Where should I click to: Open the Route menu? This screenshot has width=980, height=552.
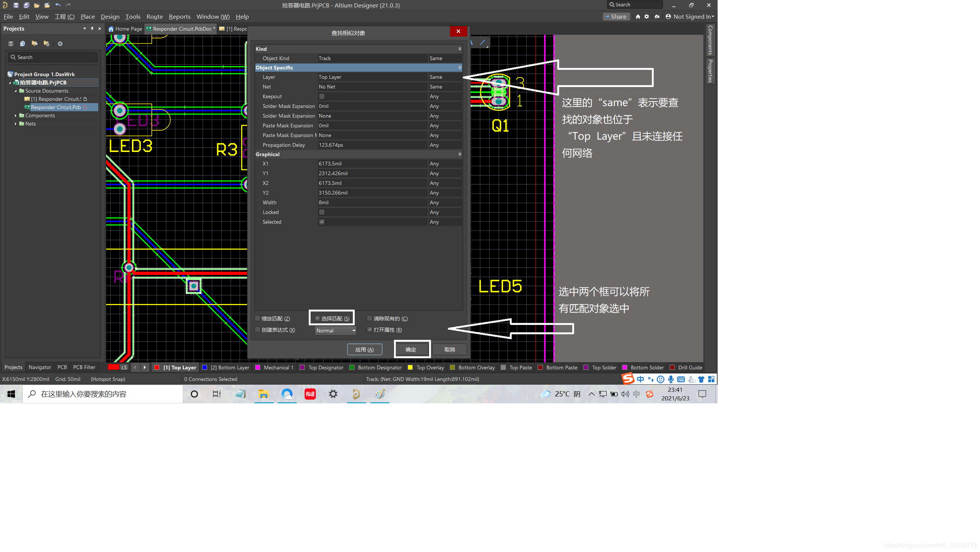click(x=154, y=16)
